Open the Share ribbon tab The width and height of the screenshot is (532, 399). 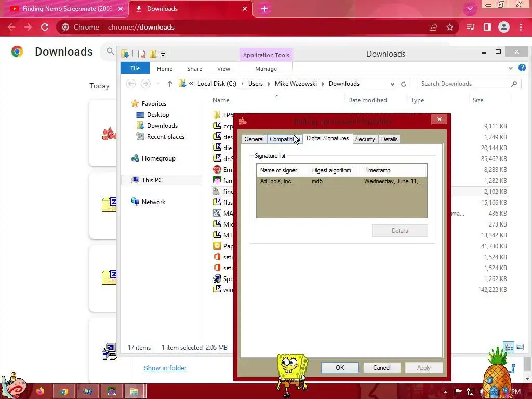click(x=194, y=69)
